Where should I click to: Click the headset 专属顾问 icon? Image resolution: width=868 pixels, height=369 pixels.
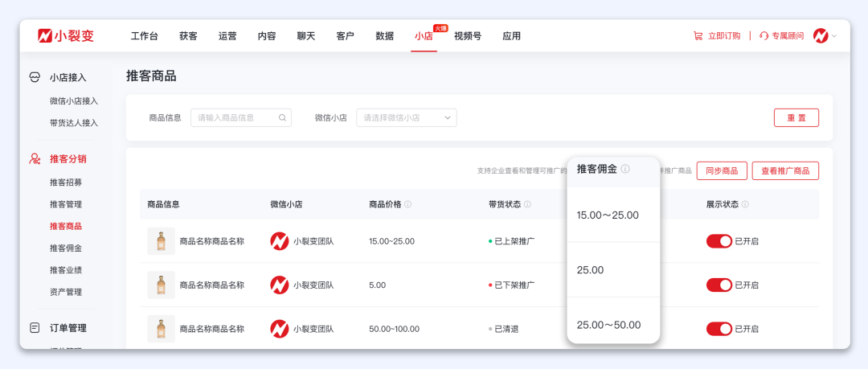coord(764,36)
